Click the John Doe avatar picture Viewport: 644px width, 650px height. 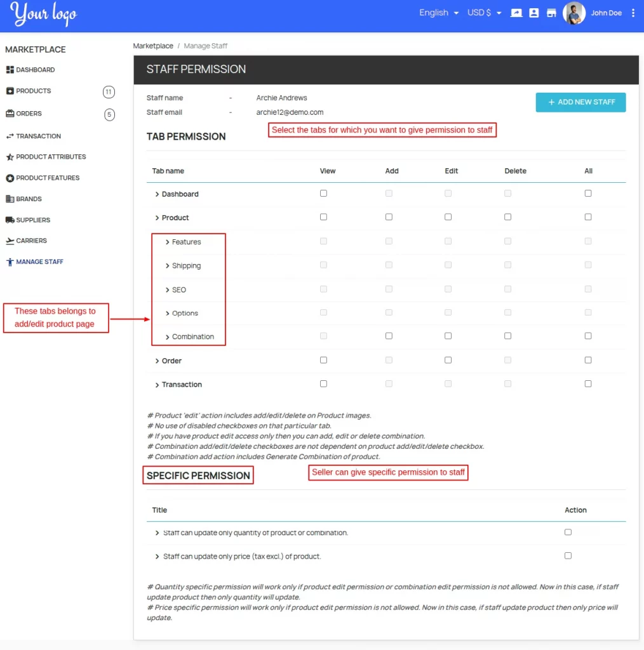(x=574, y=13)
